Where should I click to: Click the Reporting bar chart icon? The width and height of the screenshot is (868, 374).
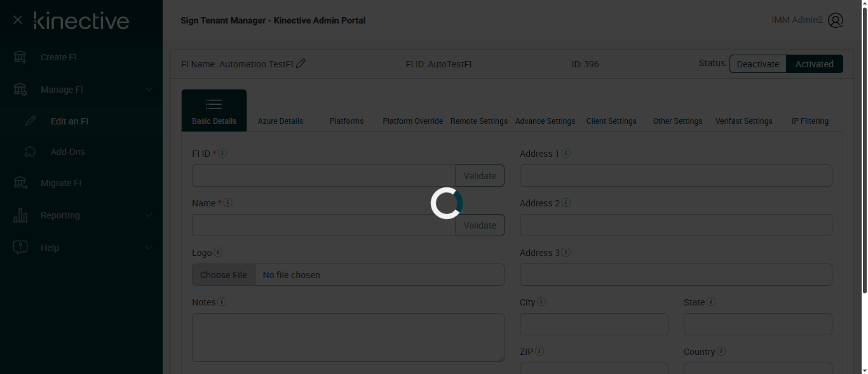pyautogui.click(x=20, y=215)
